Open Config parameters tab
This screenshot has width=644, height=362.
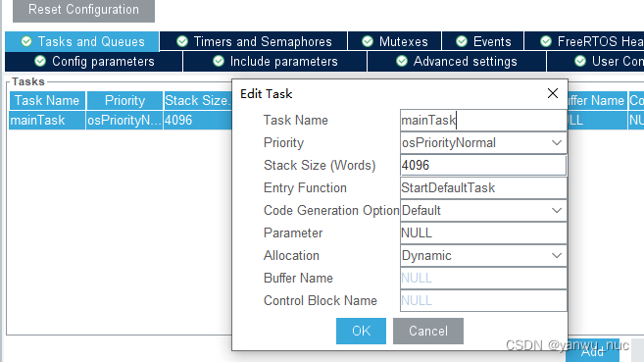[94, 62]
